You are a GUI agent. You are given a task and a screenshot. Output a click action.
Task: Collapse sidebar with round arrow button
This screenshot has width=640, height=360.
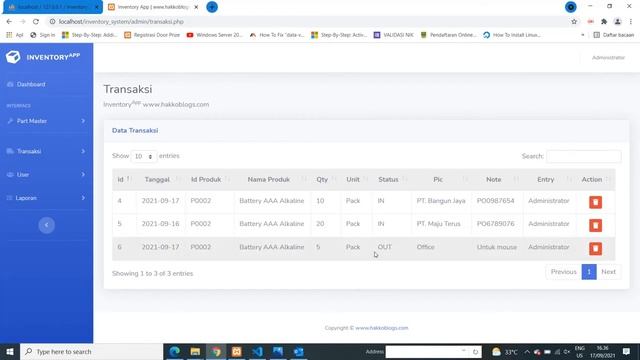(47, 225)
